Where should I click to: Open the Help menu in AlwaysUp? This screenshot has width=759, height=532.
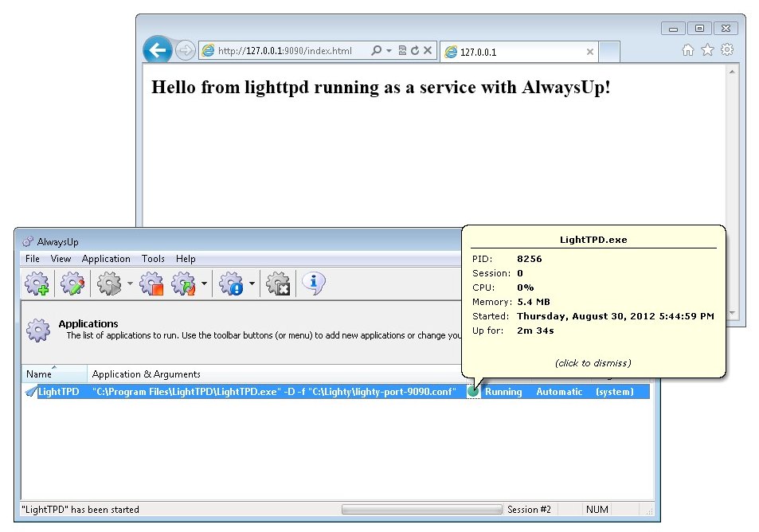click(x=186, y=259)
